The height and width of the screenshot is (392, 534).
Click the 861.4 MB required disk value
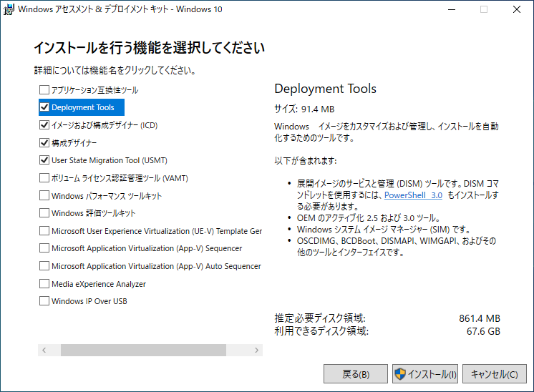[480, 318]
